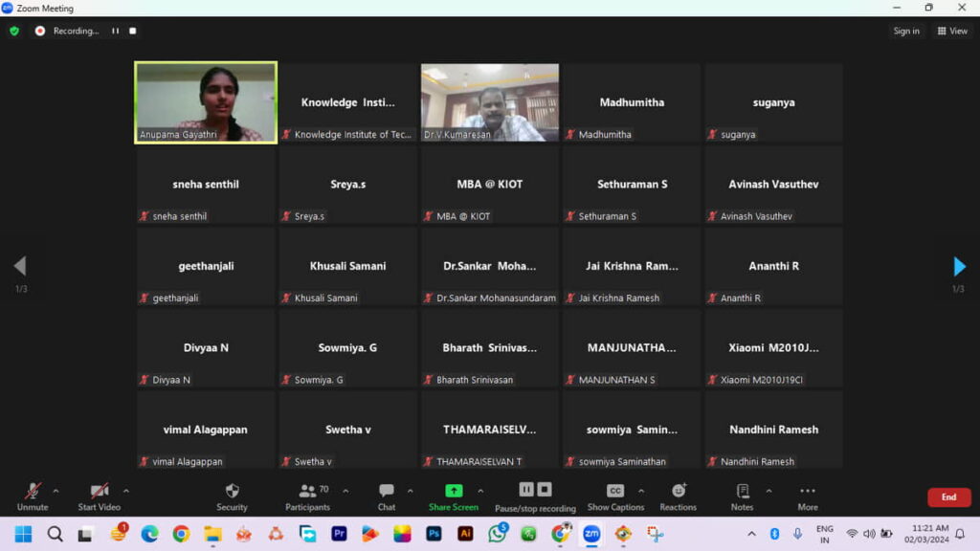Click Sethuraman S muted mic icon

(x=570, y=216)
